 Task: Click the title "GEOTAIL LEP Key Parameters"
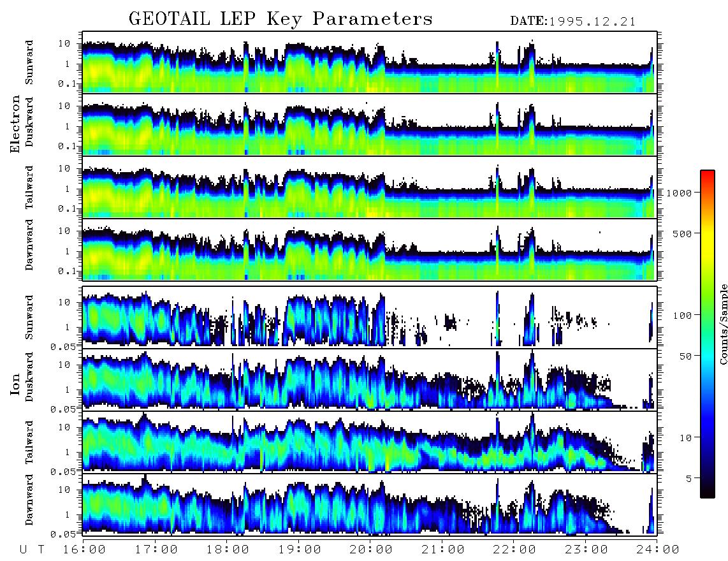click(280, 19)
